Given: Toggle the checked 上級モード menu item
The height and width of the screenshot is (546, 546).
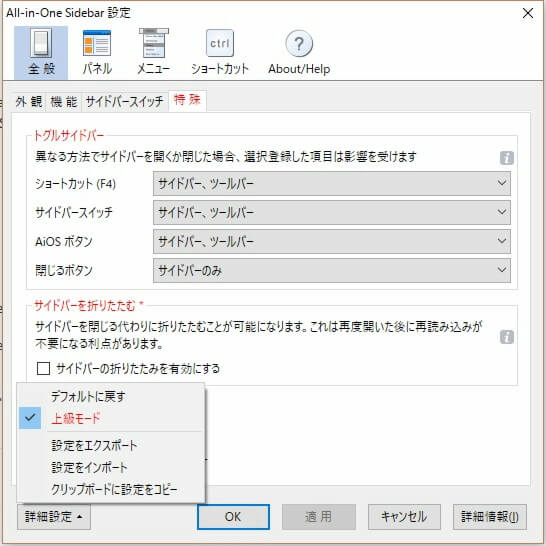Looking at the screenshot, I should 111,418.
